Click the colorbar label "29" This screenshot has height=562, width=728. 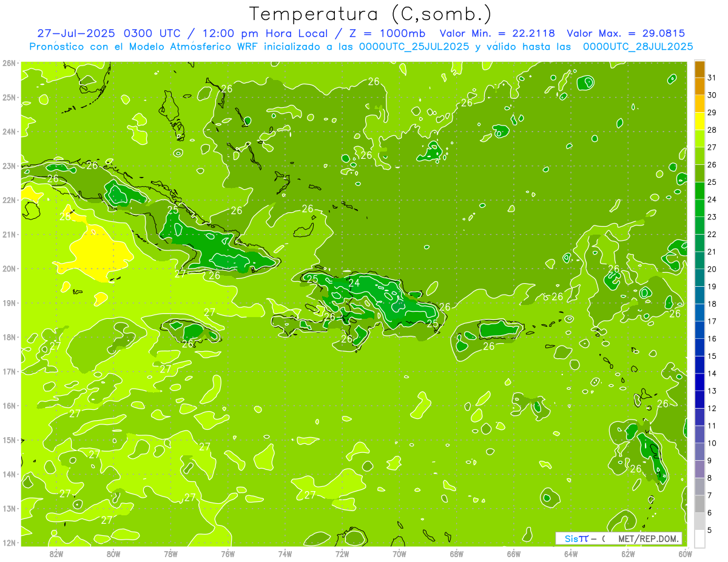[712, 113]
